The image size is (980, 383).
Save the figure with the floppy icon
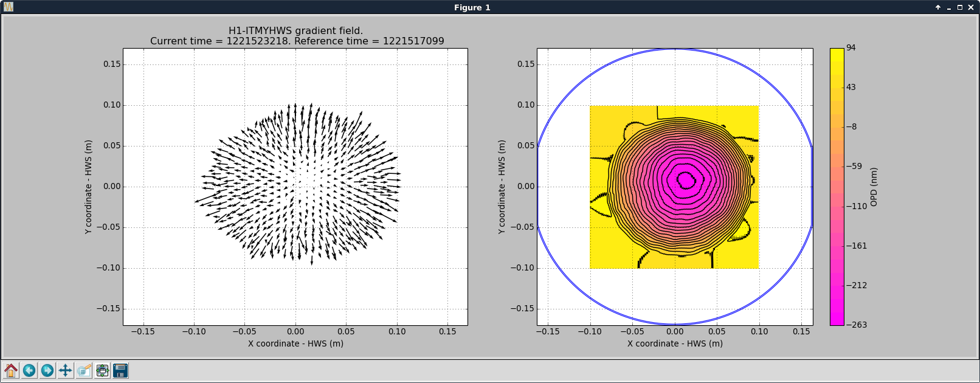[120, 370]
